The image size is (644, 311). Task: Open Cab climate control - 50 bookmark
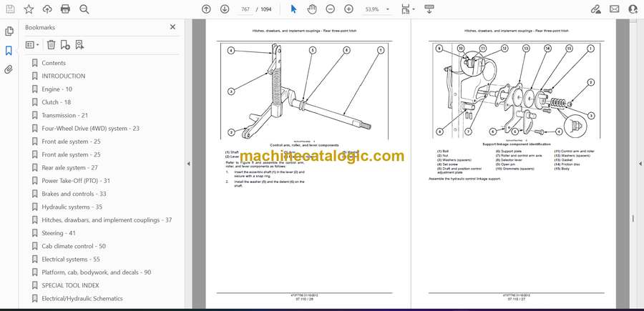[x=74, y=246]
